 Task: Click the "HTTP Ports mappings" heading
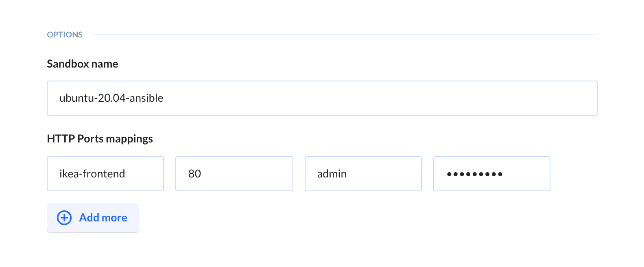(100, 139)
